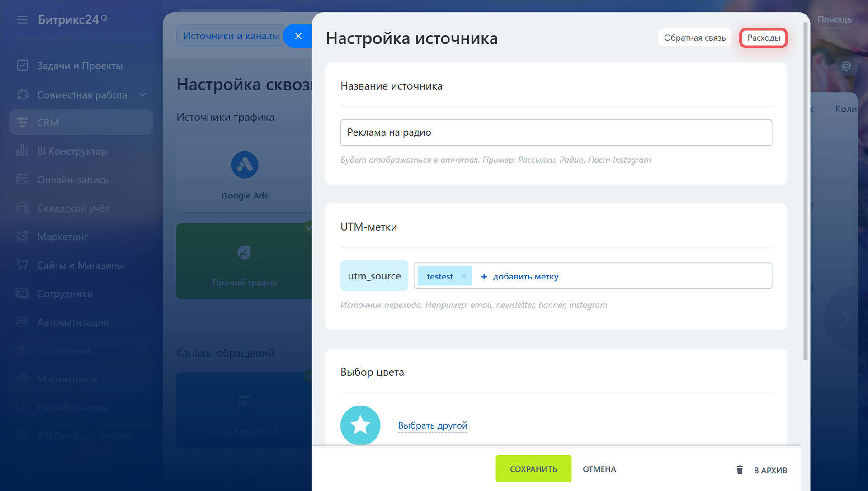Open Задачи и Проекты from sidebar

tap(80, 66)
